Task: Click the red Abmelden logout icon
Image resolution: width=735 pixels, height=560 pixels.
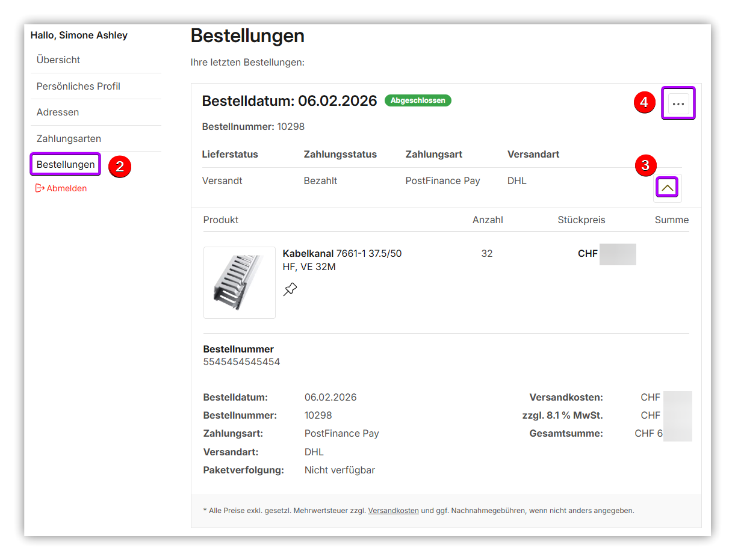Action: (40, 188)
